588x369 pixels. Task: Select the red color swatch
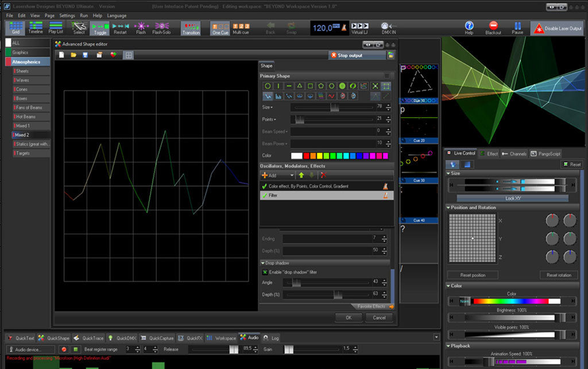[x=308, y=156]
